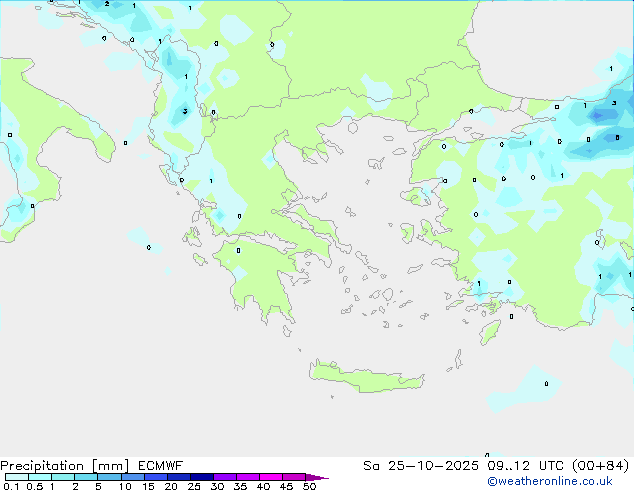Click the 'Precipitation [mm]' title text
This screenshot has width=634, height=490.
65,466
